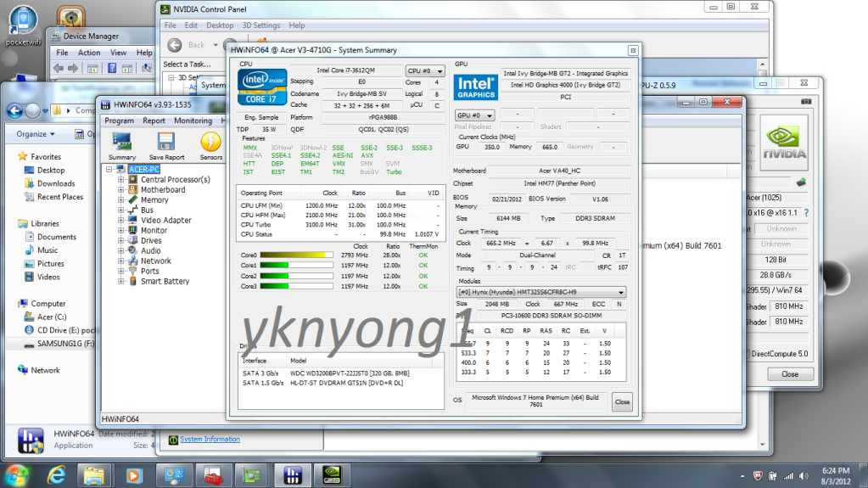Expand the Bus tree node

click(x=120, y=210)
